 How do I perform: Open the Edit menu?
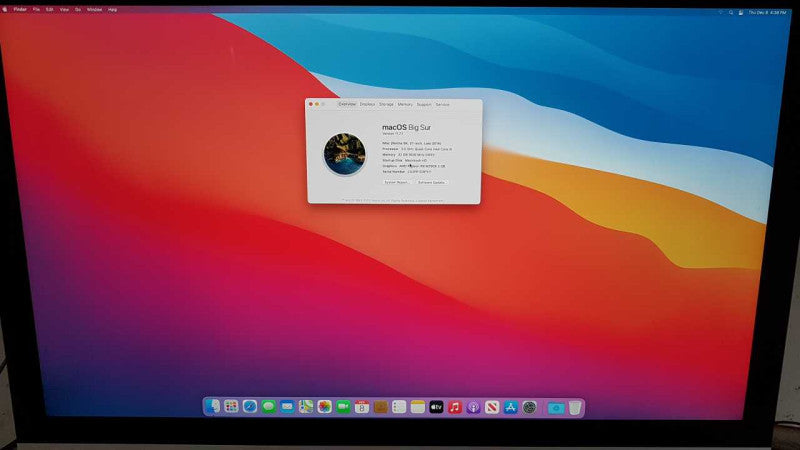click(49, 9)
